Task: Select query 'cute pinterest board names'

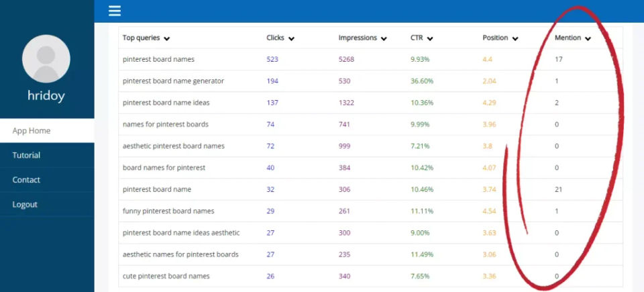Action: coord(166,277)
